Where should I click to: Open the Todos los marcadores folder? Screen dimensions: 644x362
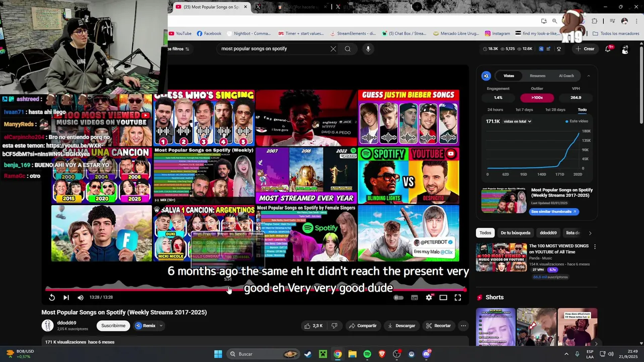coord(616,34)
